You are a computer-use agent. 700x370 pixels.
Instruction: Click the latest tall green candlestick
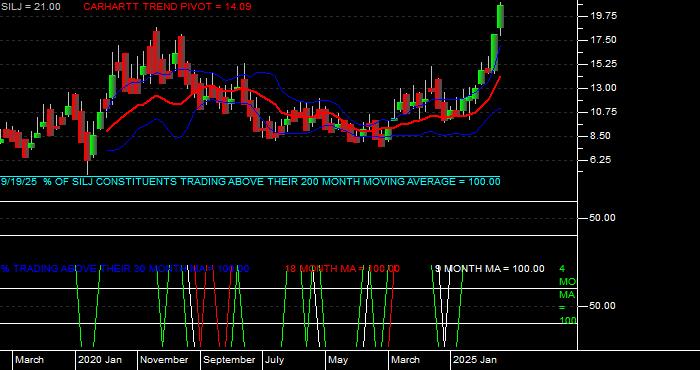[x=501, y=16]
